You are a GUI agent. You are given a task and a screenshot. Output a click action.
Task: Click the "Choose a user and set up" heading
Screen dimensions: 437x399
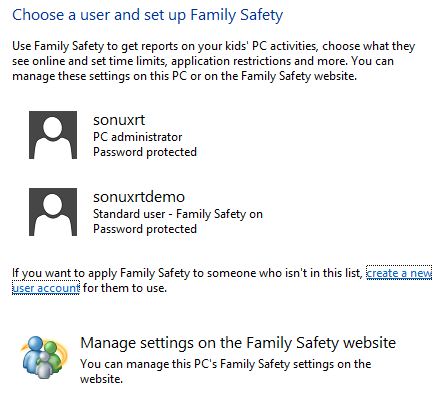147,15
